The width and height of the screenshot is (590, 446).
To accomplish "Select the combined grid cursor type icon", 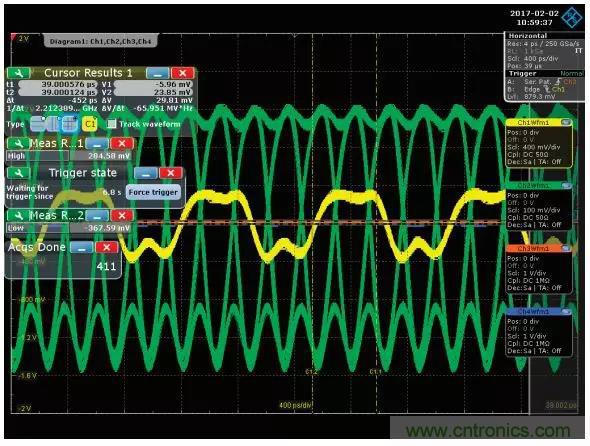I will tap(69, 124).
